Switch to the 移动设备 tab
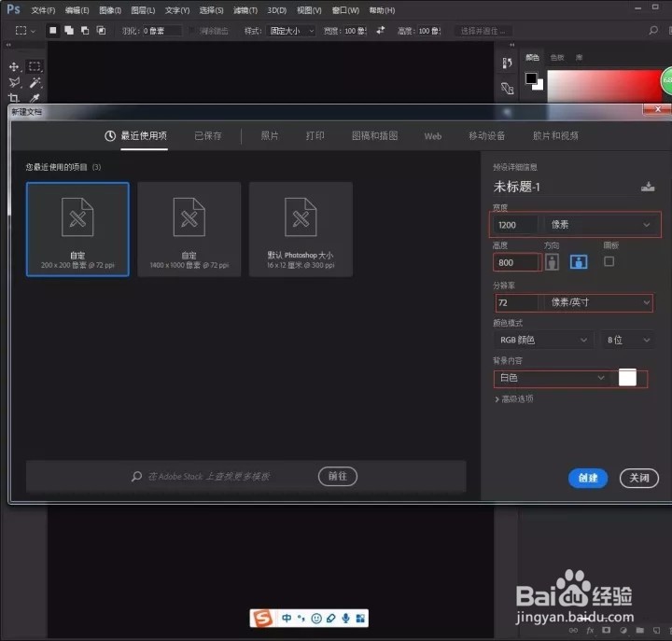 [x=486, y=136]
